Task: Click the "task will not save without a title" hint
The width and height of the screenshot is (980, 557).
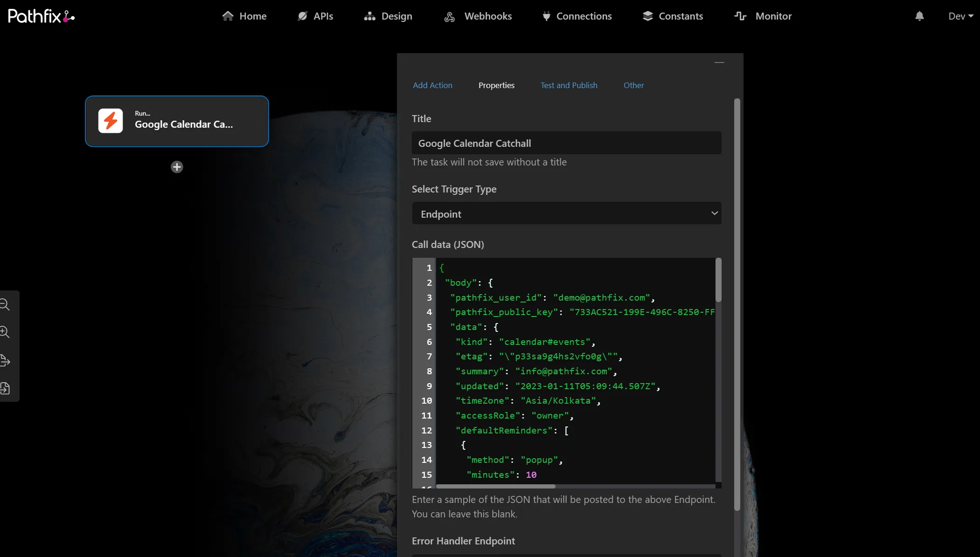Action: tap(489, 162)
